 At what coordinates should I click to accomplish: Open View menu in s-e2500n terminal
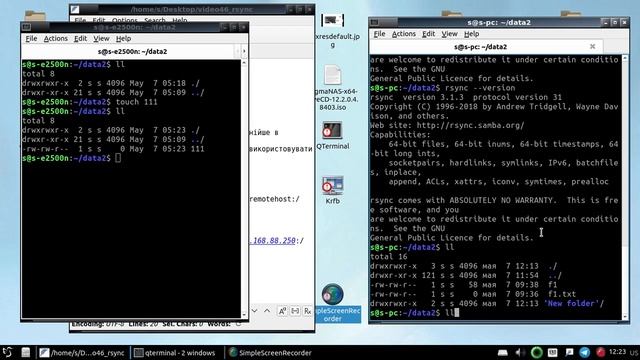[101, 38]
